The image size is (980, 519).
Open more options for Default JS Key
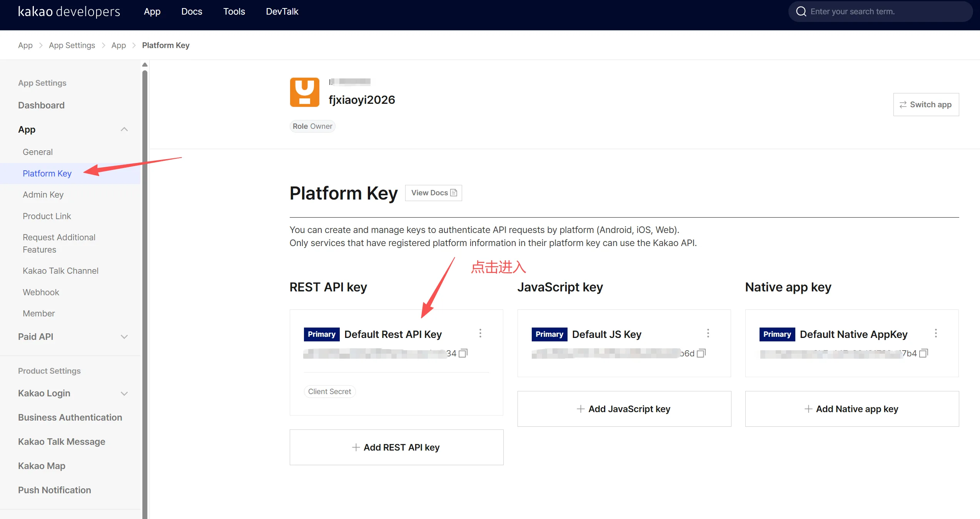click(x=708, y=333)
